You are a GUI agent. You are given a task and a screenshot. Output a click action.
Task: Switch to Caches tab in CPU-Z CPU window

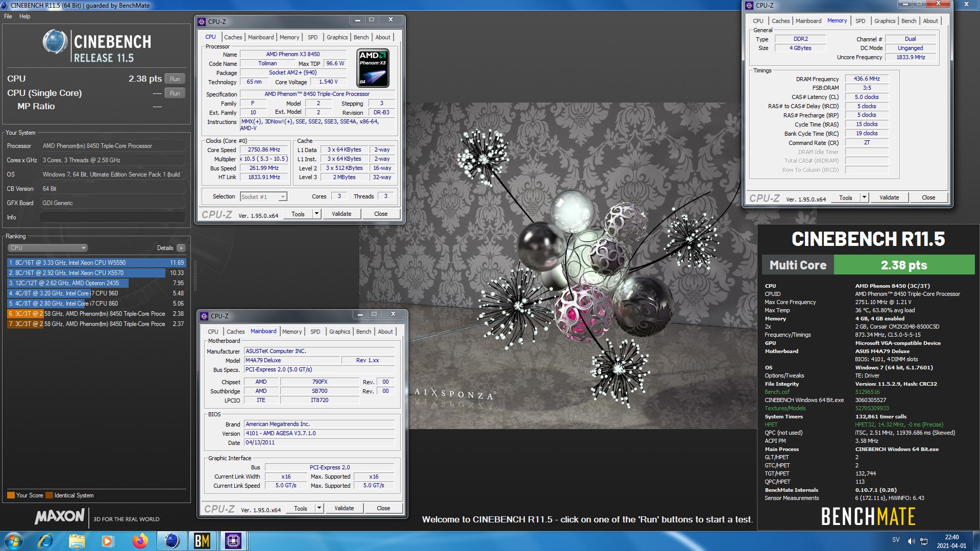pyautogui.click(x=233, y=37)
